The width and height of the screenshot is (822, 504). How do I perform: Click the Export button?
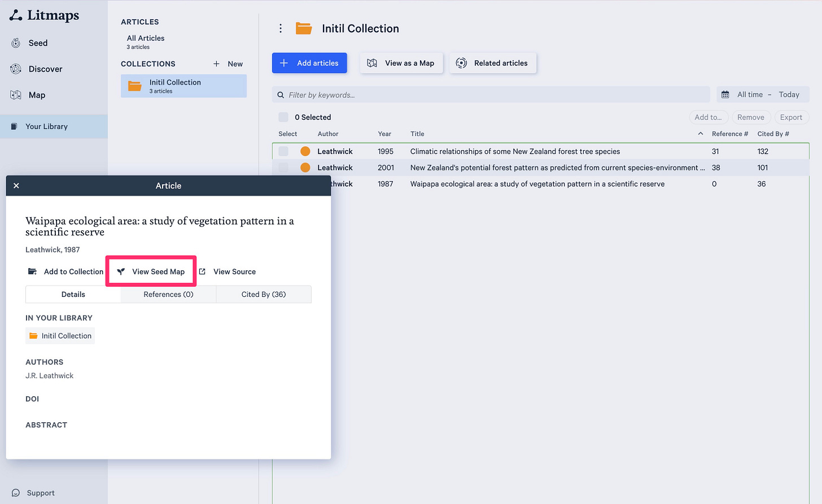pos(791,117)
